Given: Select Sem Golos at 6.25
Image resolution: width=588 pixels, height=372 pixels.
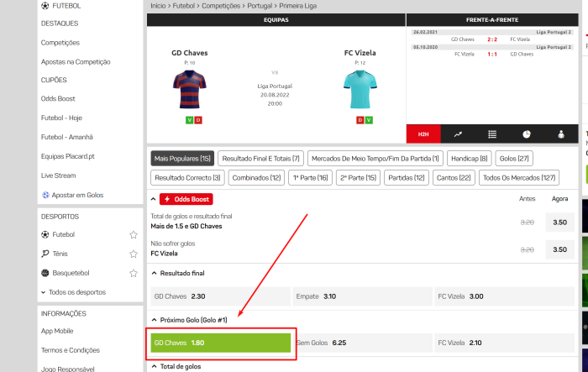Looking at the screenshot, I should click(362, 343).
